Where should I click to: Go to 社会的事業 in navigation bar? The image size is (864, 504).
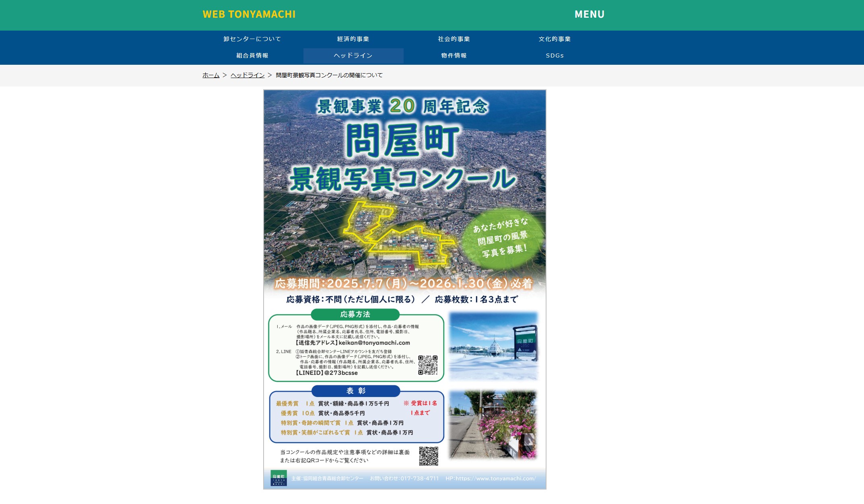click(454, 39)
